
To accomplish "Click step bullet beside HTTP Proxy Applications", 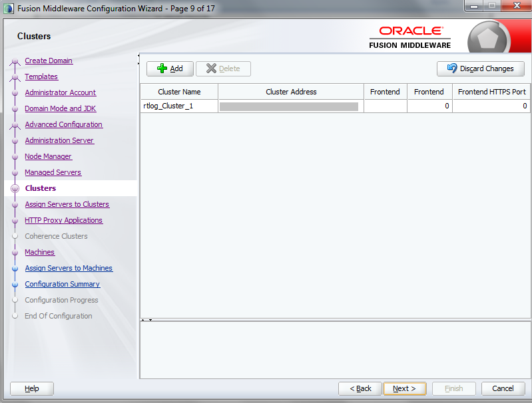I will [15, 221].
